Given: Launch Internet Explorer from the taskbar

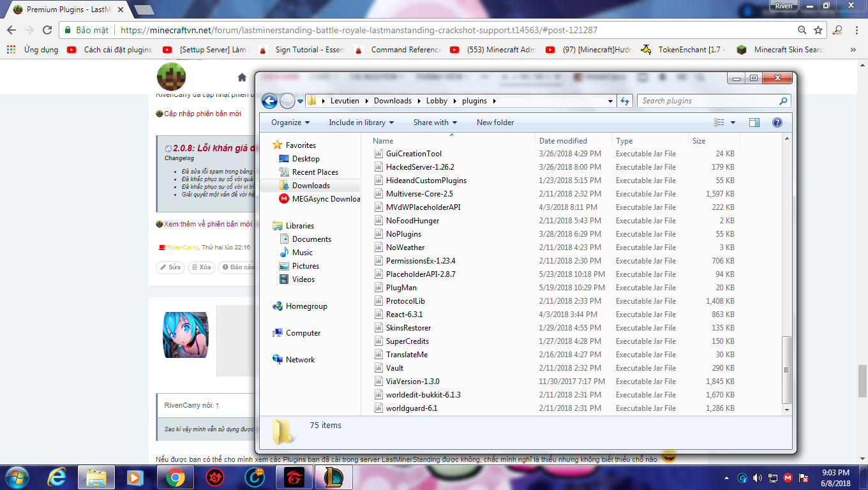Looking at the screenshot, I should (57, 477).
